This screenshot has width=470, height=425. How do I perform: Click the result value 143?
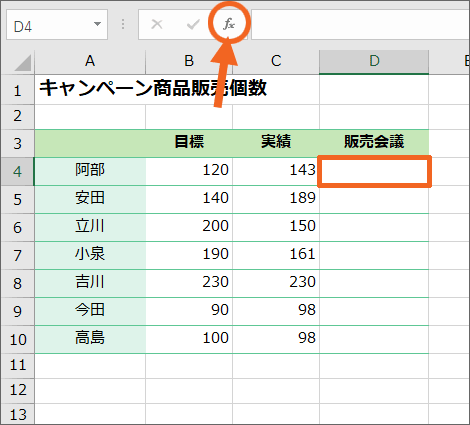[x=276, y=171]
